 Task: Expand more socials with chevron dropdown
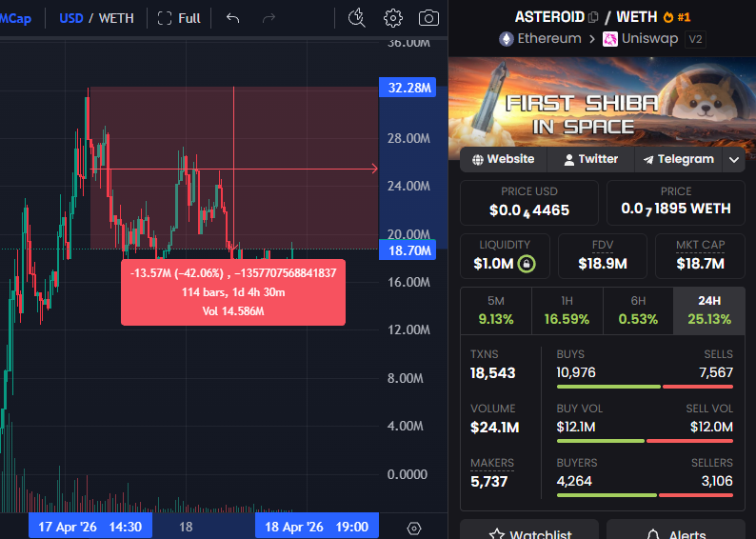[734, 160]
